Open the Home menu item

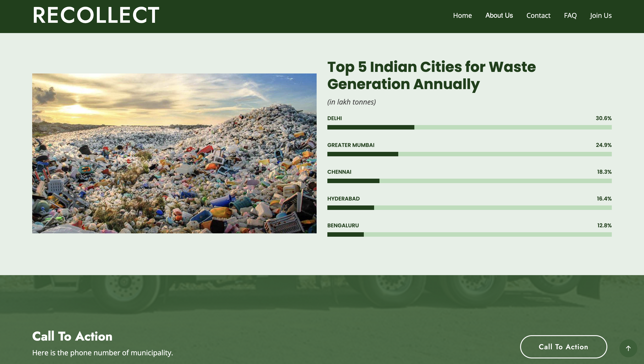(x=462, y=15)
